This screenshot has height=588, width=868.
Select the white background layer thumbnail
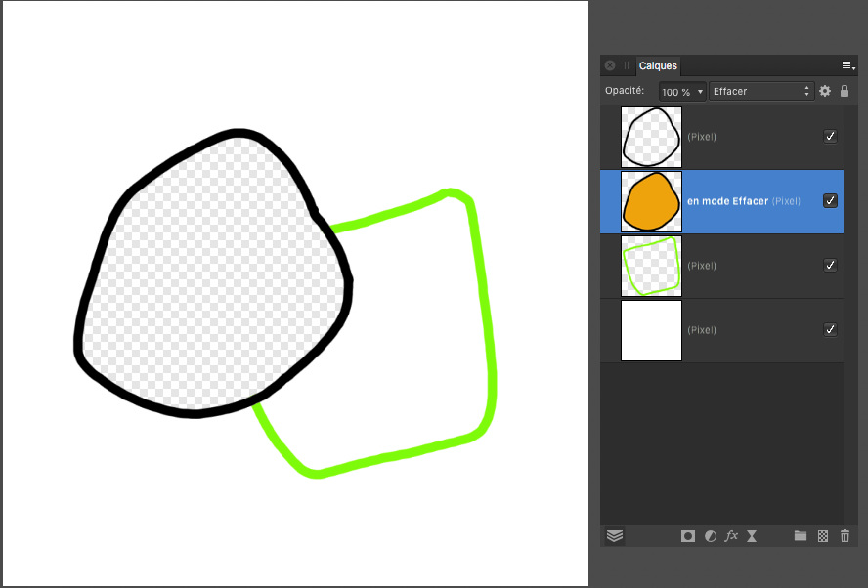tap(652, 330)
